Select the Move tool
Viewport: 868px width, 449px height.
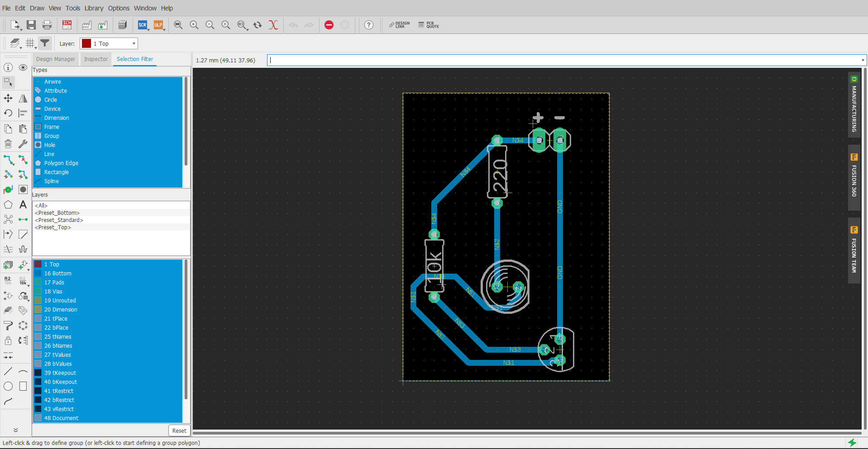pyautogui.click(x=8, y=98)
